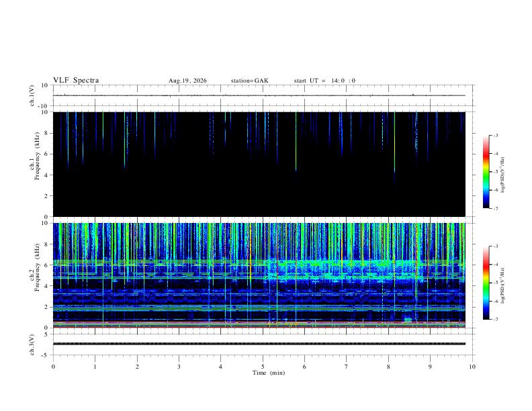
Task: Click the ch.3(V) axis label
Action: click(x=32, y=345)
